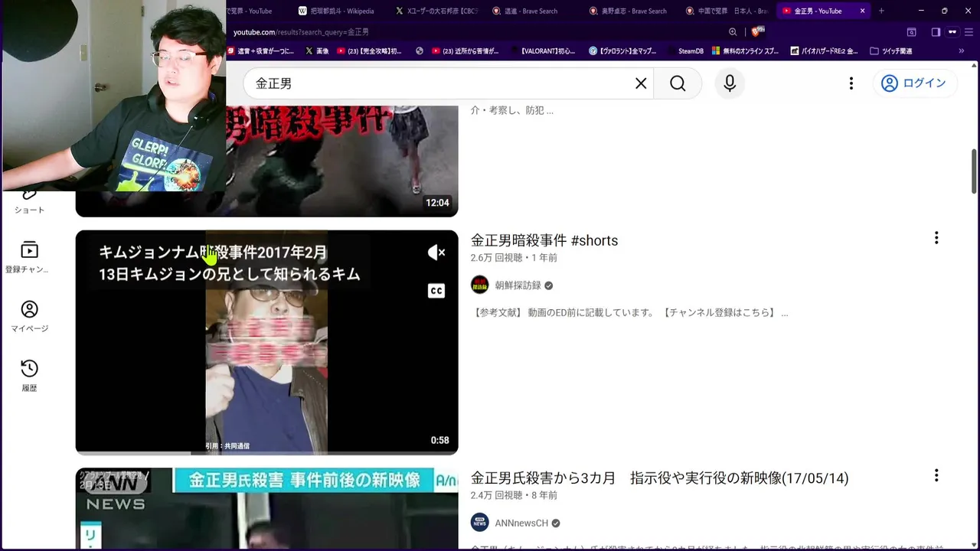Open 登録チャンネル subscriptions in the sidebar

click(x=29, y=258)
